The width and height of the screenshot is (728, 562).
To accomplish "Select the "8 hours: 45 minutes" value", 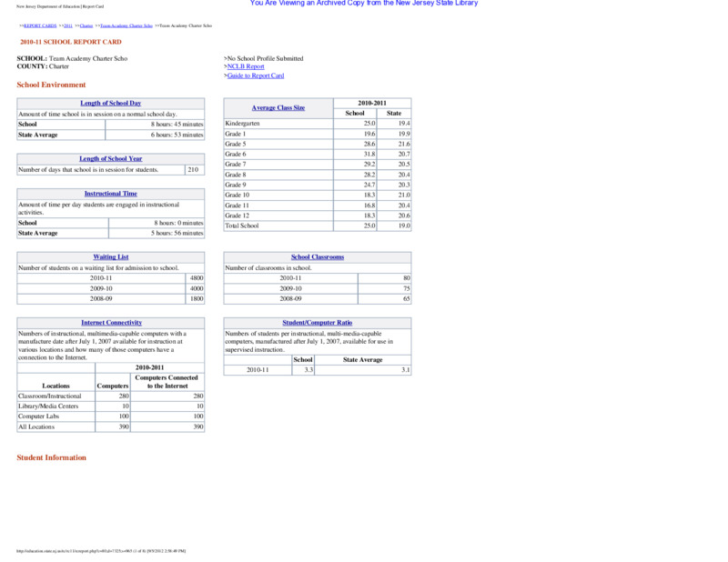I will 177,125.
